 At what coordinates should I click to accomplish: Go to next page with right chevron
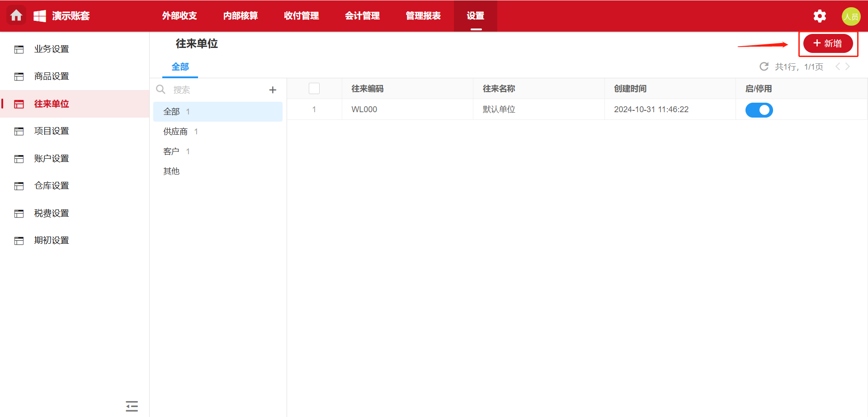(848, 66)
